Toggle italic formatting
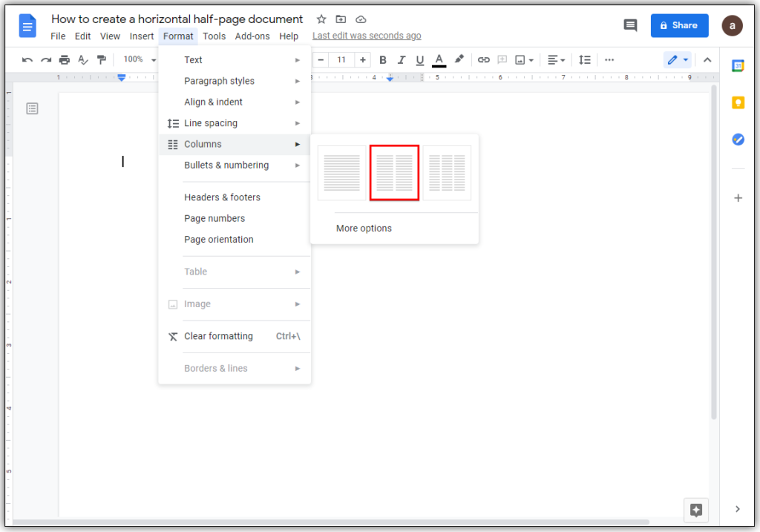760x532 pixels. [x=402, y=59]
